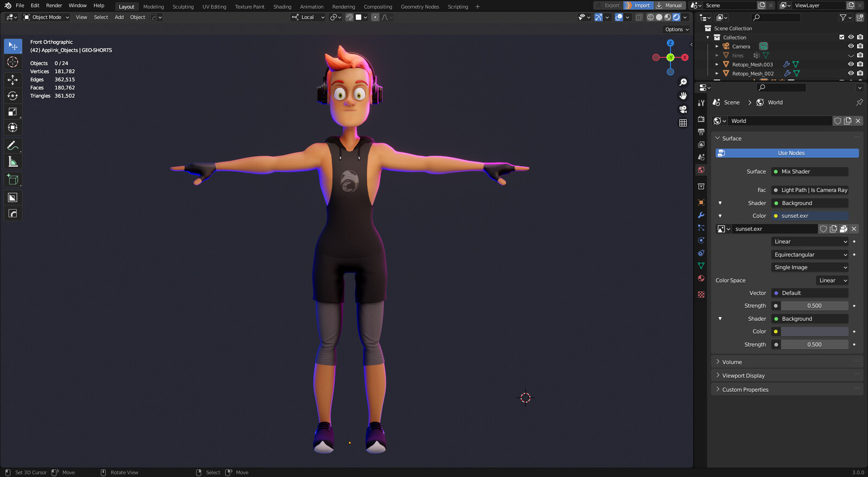
Task: Switch to the UV Editing workspace tab
Action: [214, 7]
